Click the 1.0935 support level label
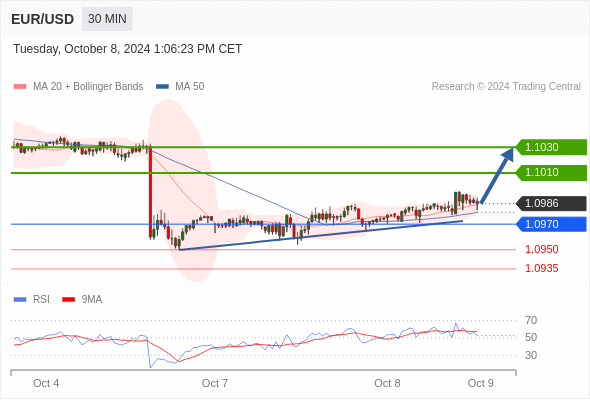Viewport: 590px width, 400px height. 542,268
